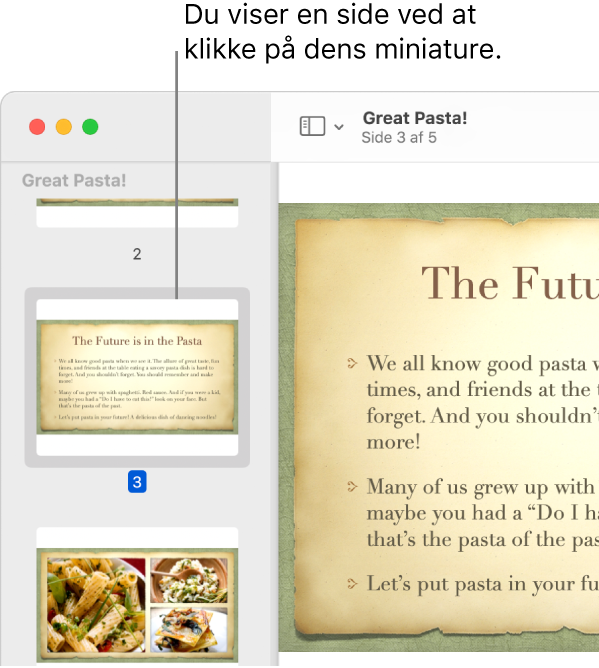Image resolution: width=599 pixels, height=668 pixels.
Task: Select page 3 thumbnail in sidebar
Action: coord(137,377)
